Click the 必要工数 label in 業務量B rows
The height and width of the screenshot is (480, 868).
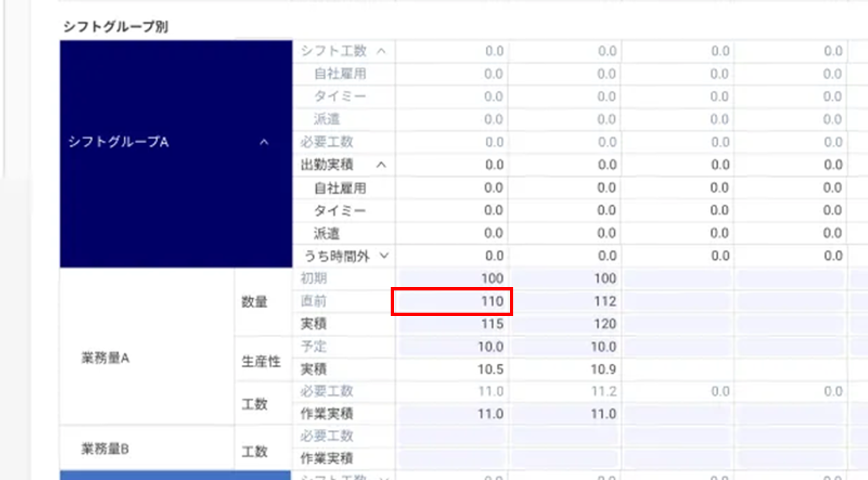327,436
